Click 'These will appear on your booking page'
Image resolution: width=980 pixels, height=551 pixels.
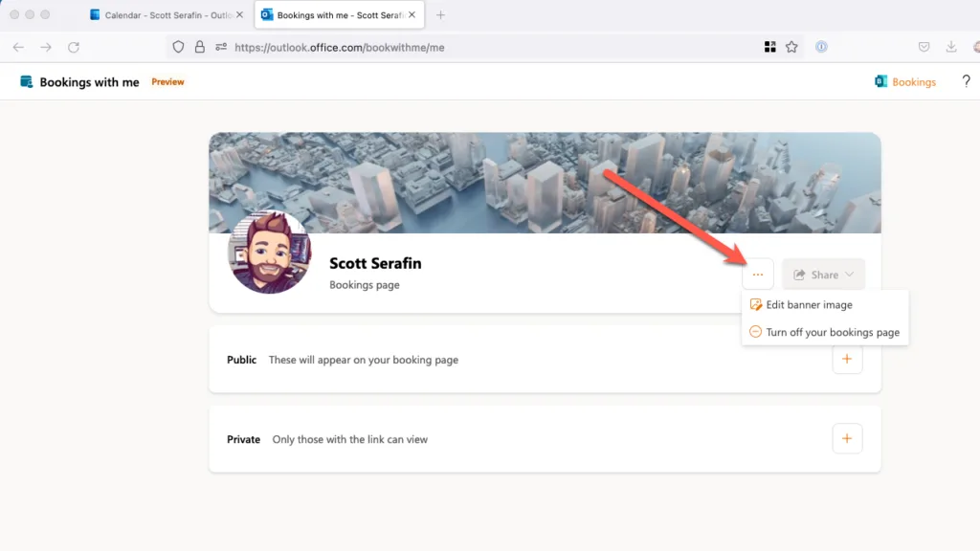pyautogui.click(x=363, y=360)
